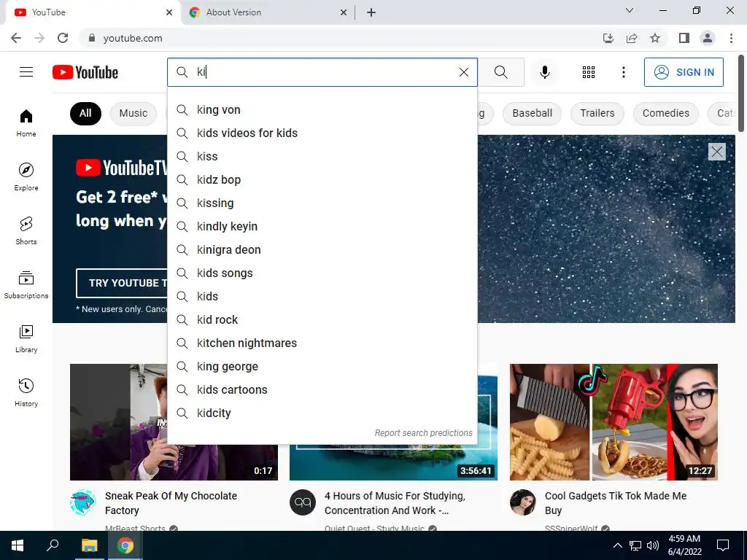Open Explore in the sidebar
The height and width of the screenshot is (560, 747).
[x=26, y=176]
